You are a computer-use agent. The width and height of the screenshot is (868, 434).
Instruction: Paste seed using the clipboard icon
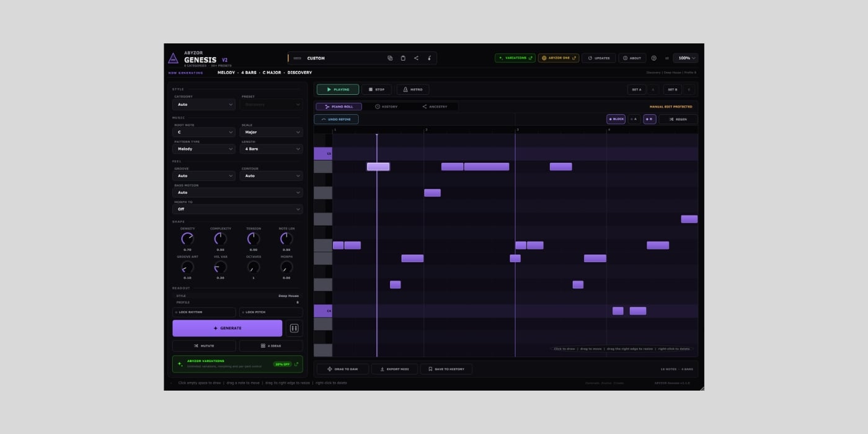[403, 58]
